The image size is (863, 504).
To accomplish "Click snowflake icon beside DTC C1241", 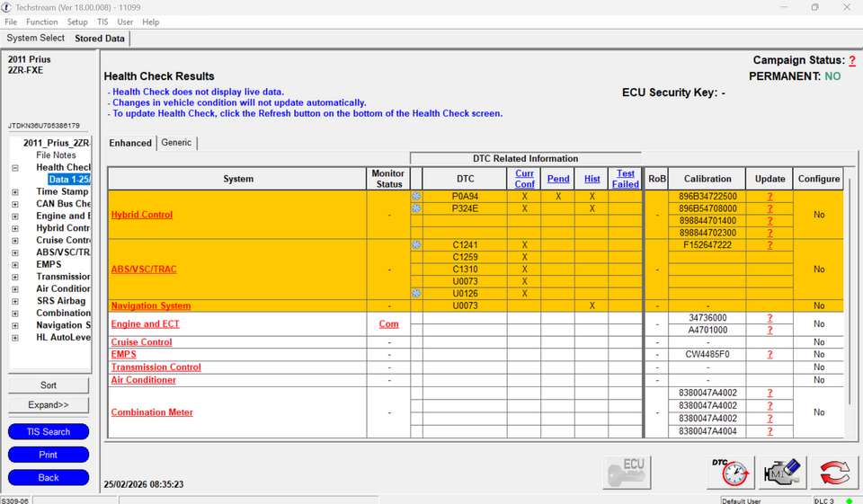I will click(x=416, y=244).
